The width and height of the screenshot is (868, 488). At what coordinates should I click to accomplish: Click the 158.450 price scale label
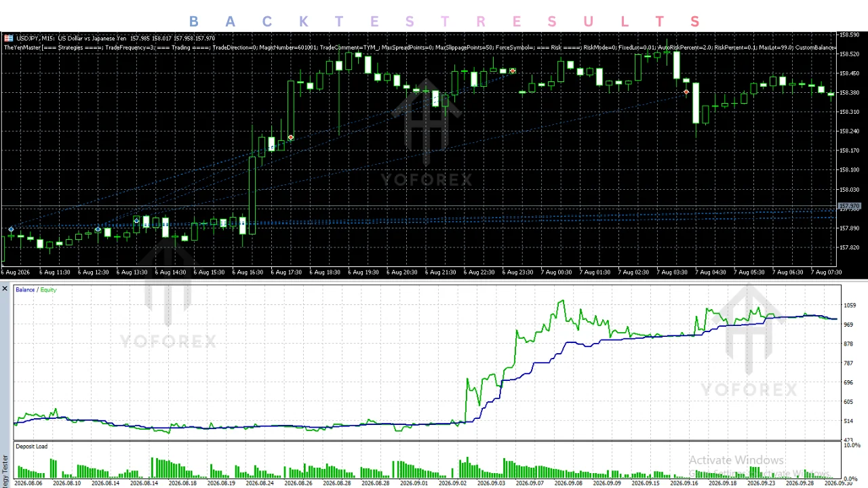(849, 73)
